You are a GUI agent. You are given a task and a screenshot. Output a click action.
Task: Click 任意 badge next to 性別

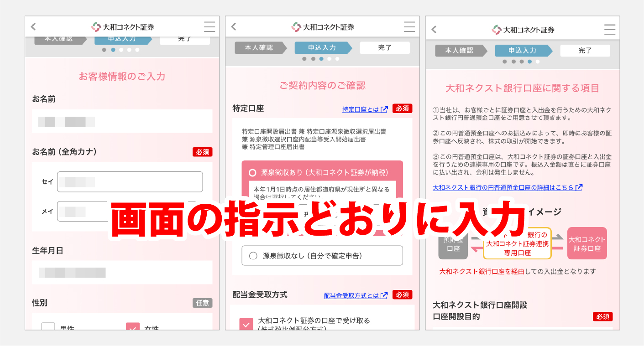click(202, 303)
